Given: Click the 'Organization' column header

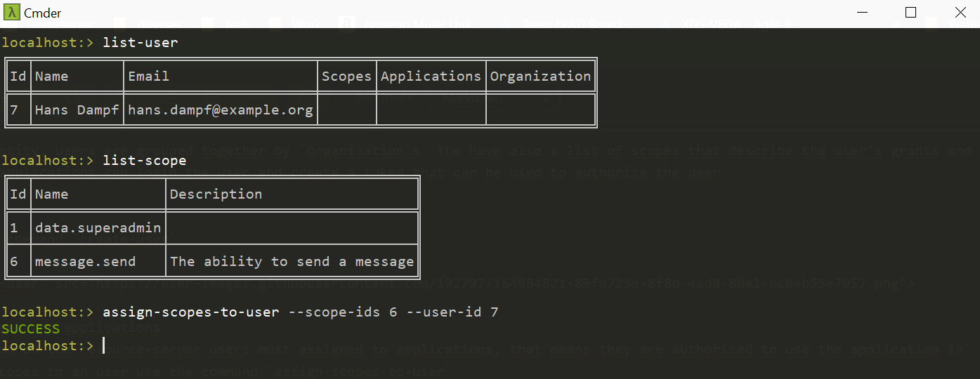Looking at the screenshot, I should coord(540,77).
